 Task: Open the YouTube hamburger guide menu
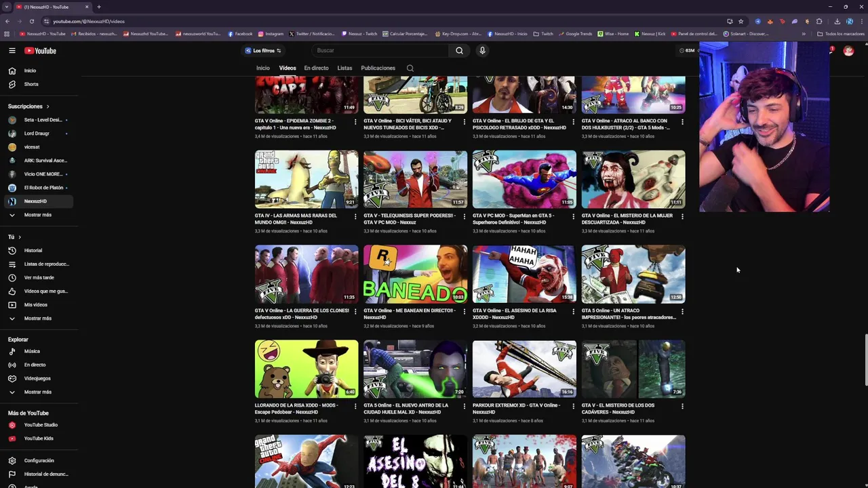12,51
